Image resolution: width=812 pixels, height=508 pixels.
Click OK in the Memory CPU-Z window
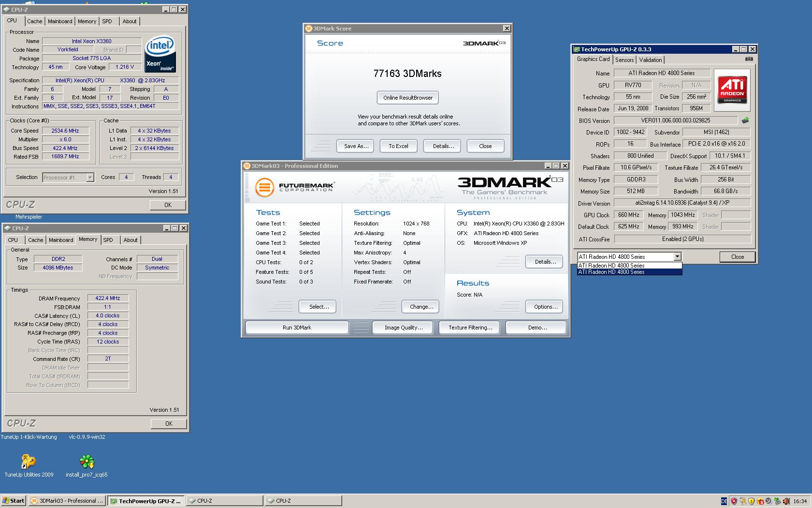click(x=169, y=424)
